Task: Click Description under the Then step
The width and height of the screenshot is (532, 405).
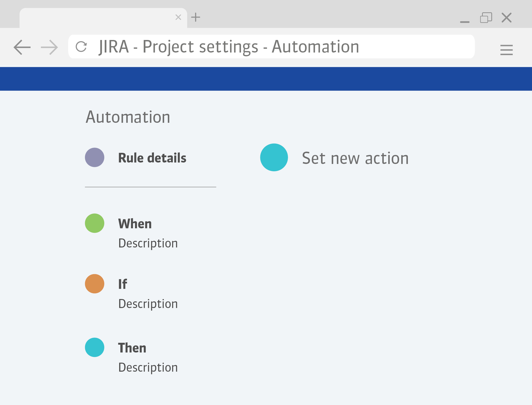Action: 148,367
